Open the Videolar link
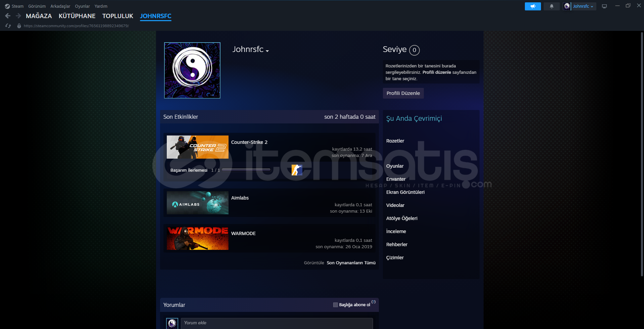Image resolution: width=644 pixels, height=329 pixels. click(x=395, y=205)
